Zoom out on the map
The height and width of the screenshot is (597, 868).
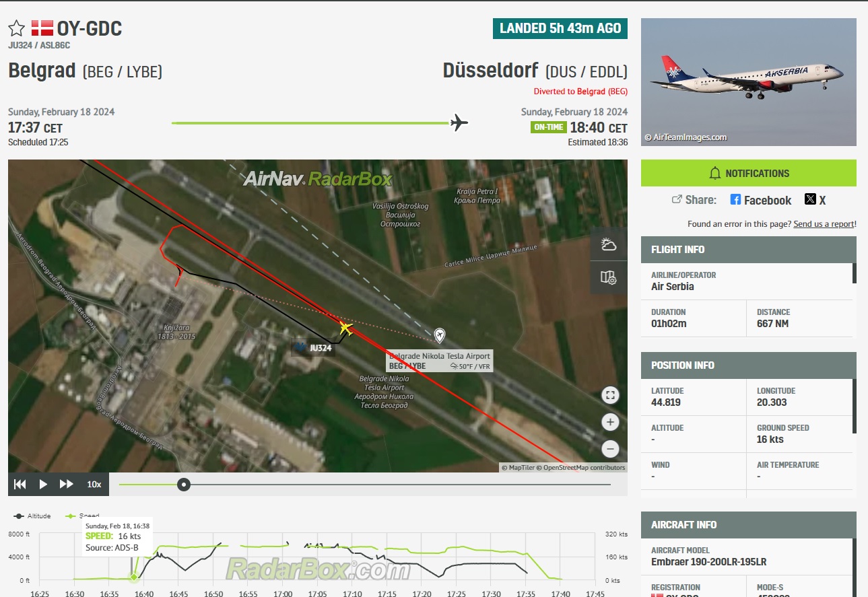(610, 449)
